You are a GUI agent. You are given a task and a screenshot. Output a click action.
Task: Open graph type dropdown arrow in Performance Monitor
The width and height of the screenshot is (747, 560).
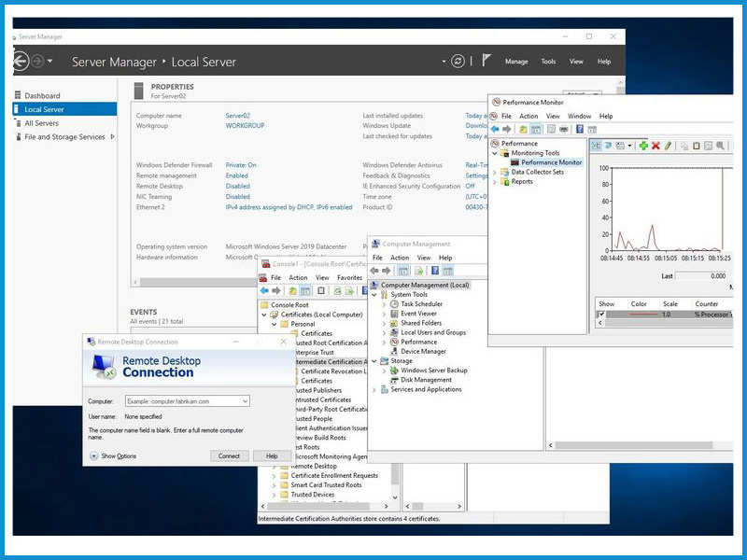[629, 146]
